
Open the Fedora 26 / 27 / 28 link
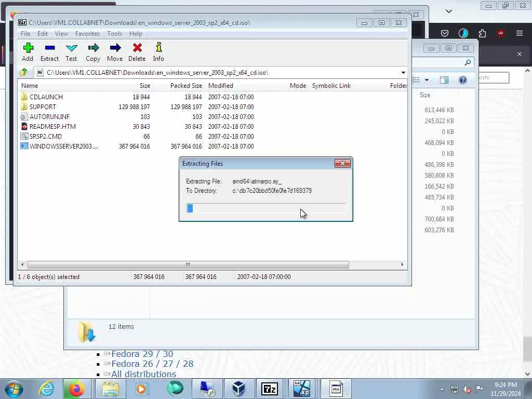[x=152, y=364]
